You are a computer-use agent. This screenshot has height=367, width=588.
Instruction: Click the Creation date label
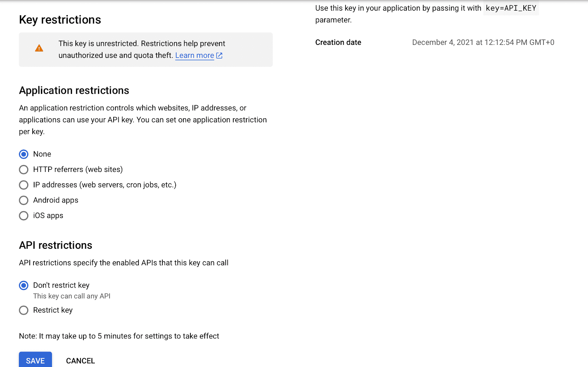coord(338,42)
